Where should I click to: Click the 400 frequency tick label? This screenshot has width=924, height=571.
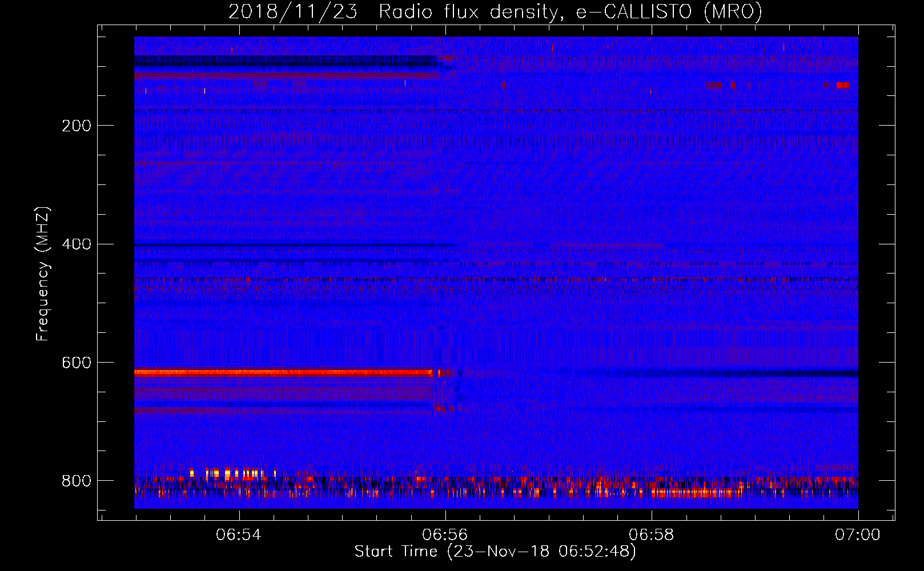[77, 244]
